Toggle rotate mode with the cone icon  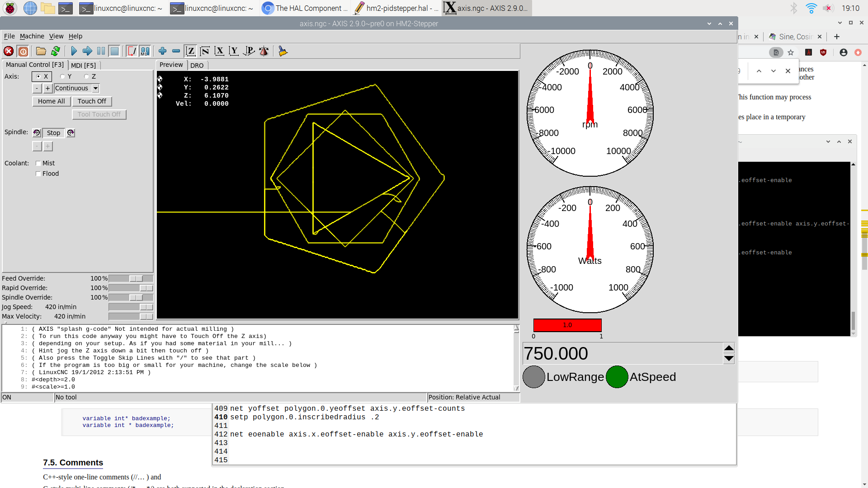point(264,51)
